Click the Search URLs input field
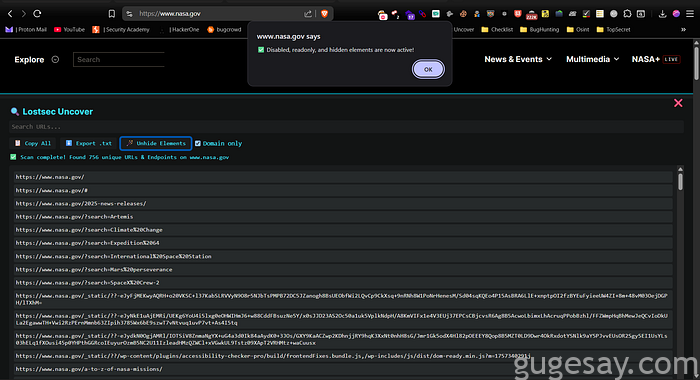 coord(346,127)
